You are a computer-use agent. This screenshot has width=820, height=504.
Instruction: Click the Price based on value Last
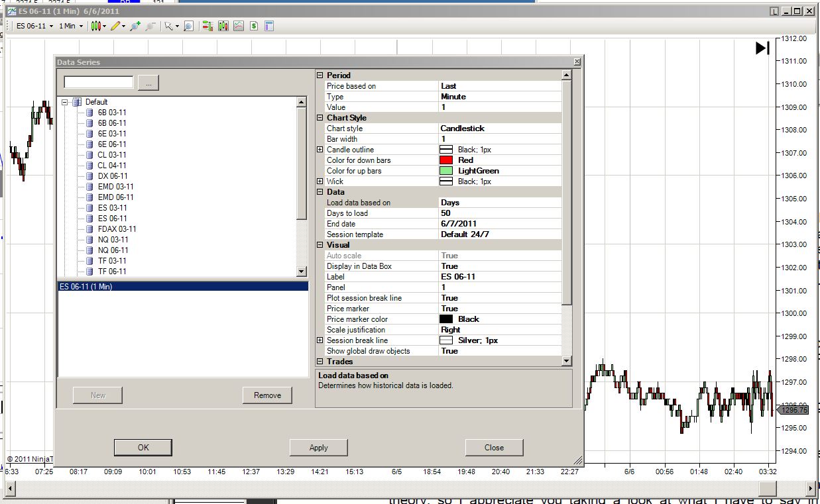pos(500,86)
